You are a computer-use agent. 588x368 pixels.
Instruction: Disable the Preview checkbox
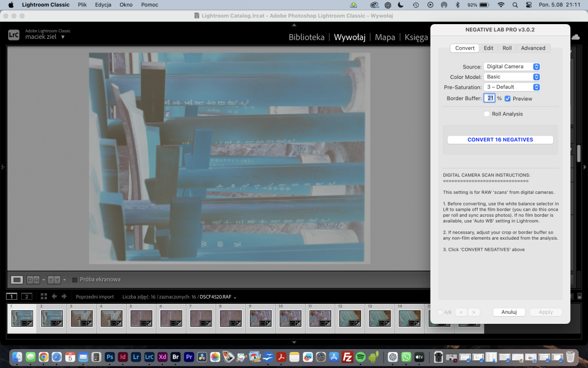pyautogui.click(x=507, y=98)
